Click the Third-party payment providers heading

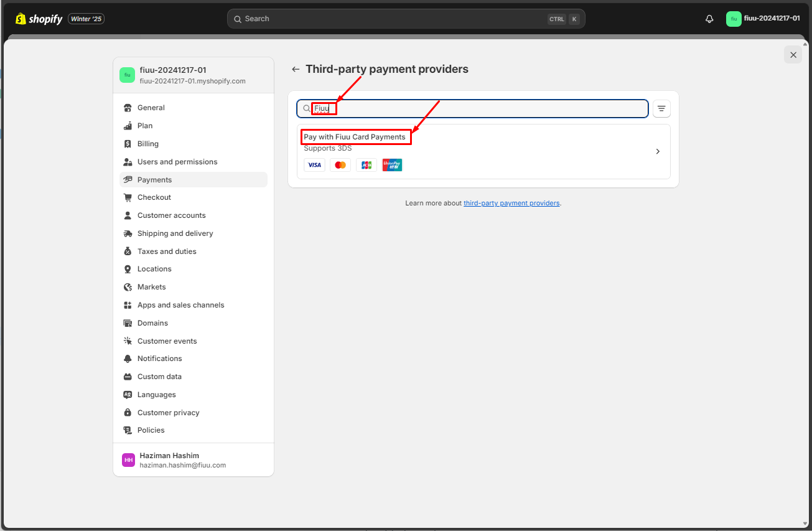point(387,69)
